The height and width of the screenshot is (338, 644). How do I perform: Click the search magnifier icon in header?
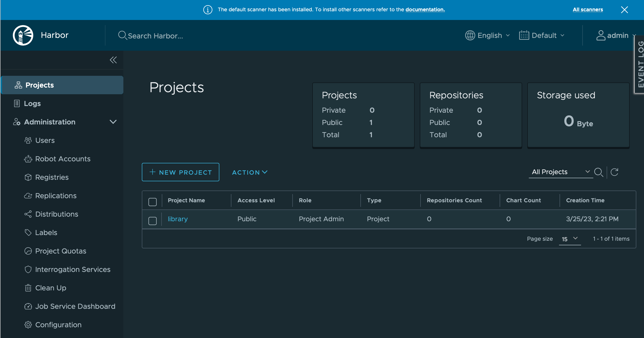click(122, 35)
